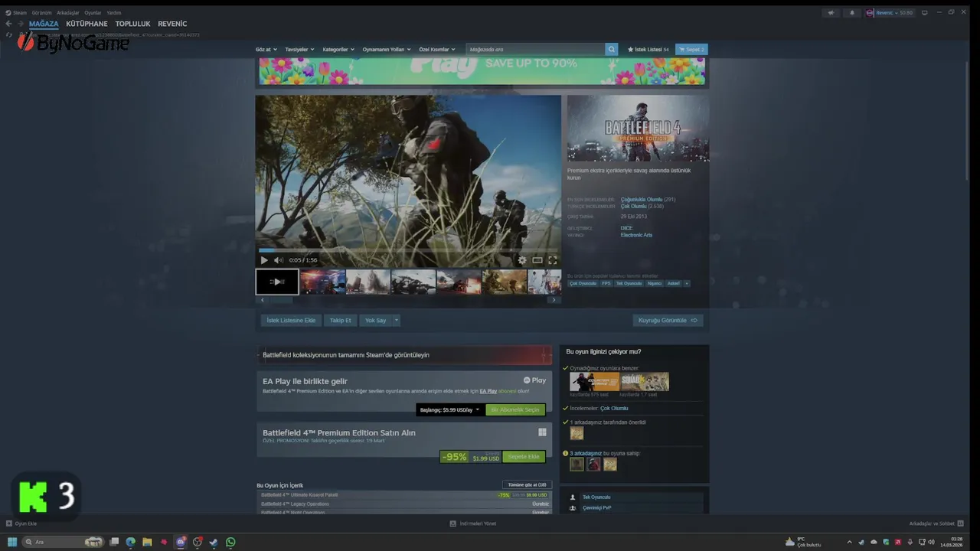The image size is (980, 551).
Task: Expand the Göz at dropdown
Action: 266,49
